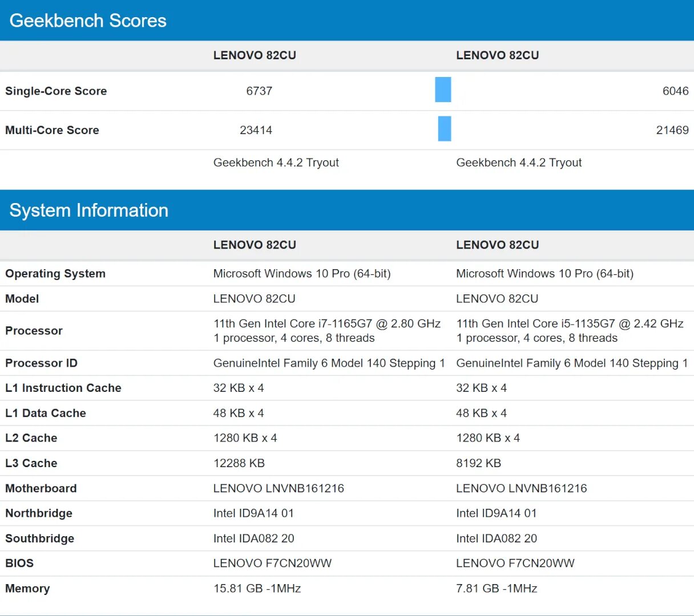The width and height of the screenshot is (694, 616).
Task: Click the Processor ID row label
Action: point(41,363)
